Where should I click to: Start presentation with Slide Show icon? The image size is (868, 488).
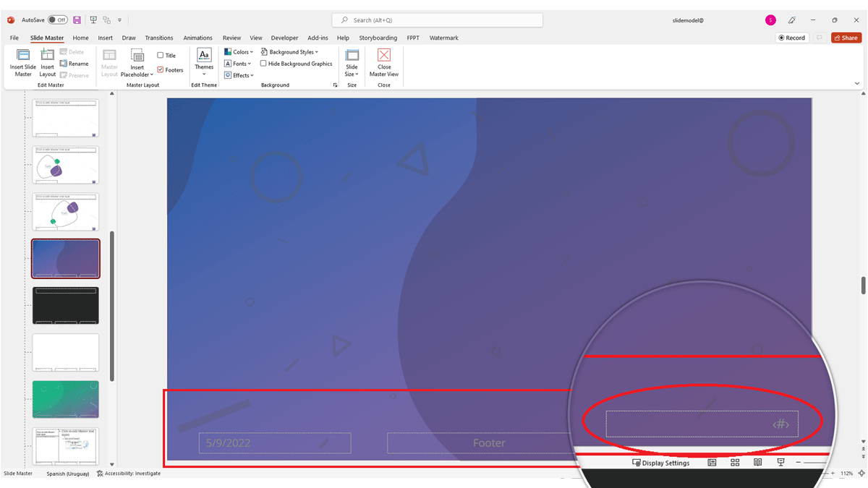point(781,462)
